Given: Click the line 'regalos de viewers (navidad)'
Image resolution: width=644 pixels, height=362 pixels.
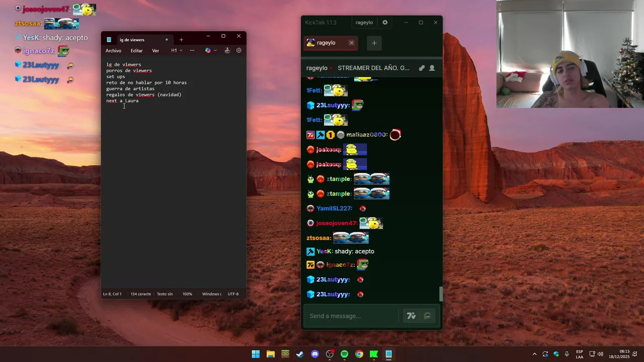Looking at the screenshot, I should tap(143, 95).
